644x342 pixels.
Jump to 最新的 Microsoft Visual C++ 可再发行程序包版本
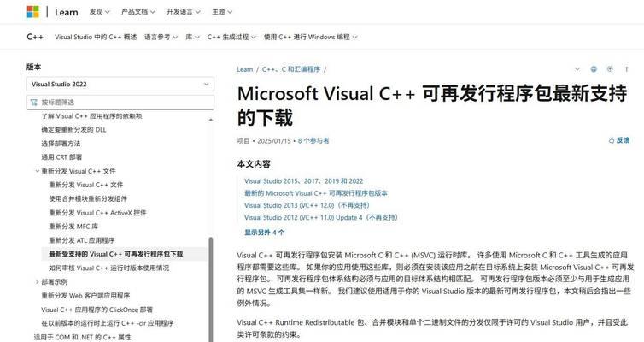316,193
